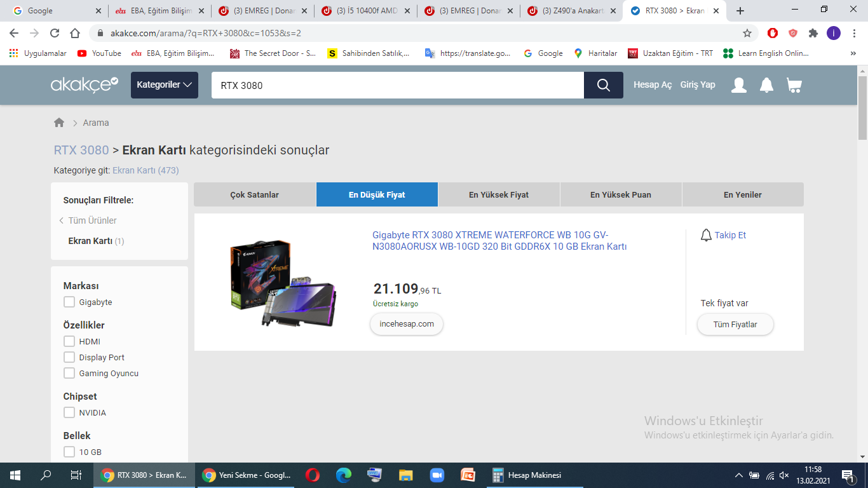868x488 pixels.
Task: Click the red adblock extension icon
Action: click(x=773, y=33)
